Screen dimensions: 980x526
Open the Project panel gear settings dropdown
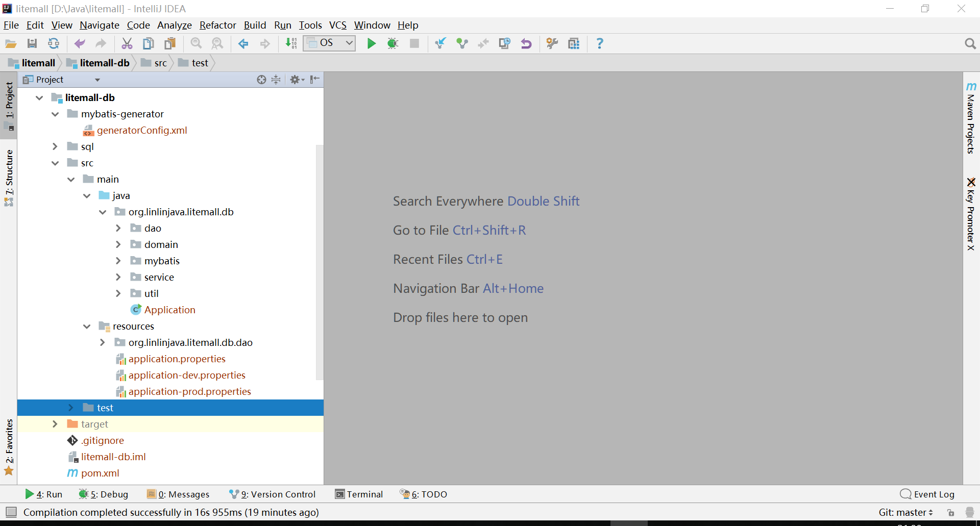click(297, 80)
